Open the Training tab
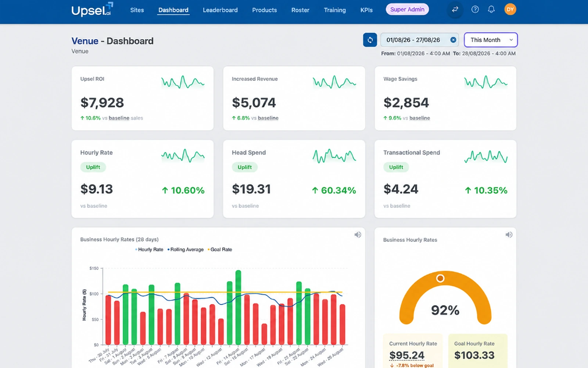The height and width of the screenshot is (368, 588). tap(335, 10)
